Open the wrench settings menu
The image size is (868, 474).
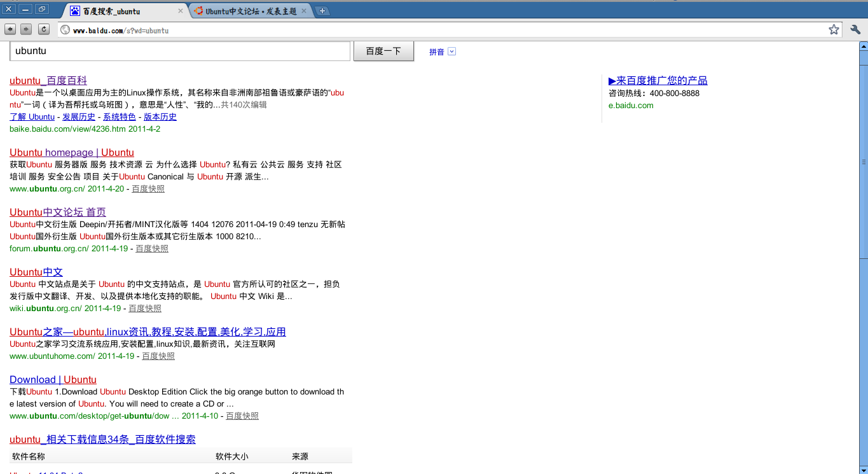click(x=855, y=29)
